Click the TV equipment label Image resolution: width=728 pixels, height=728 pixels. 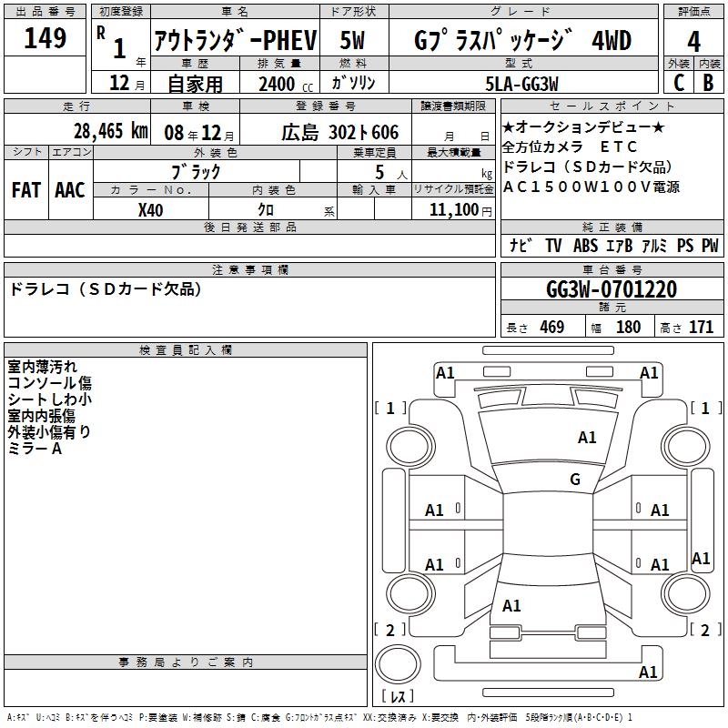coord(553,246)
